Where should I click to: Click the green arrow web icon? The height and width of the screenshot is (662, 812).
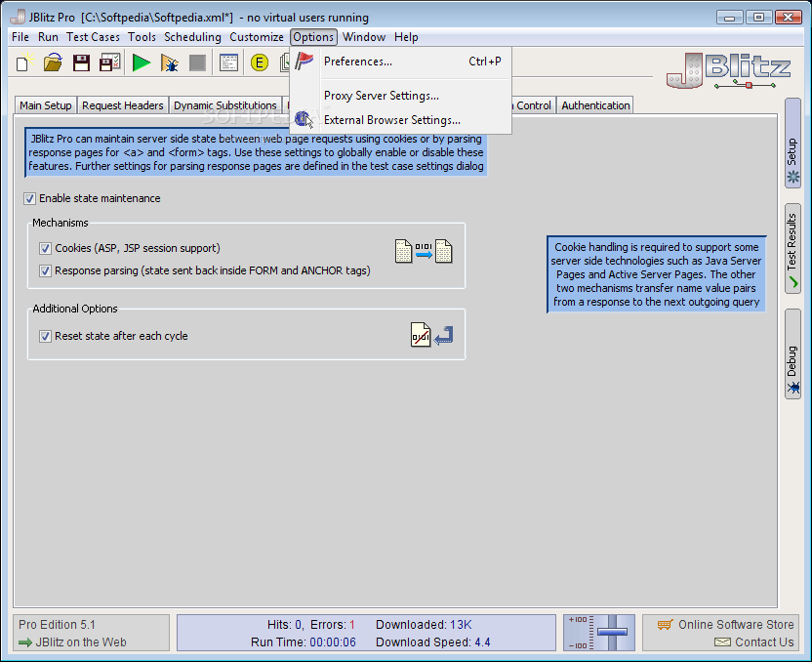tap(24, 642)
